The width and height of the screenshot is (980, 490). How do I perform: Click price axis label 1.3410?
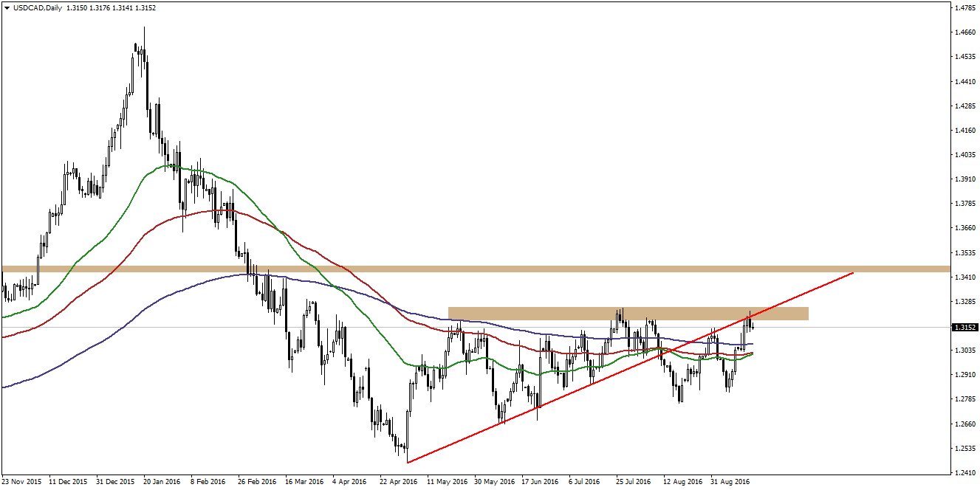tap(966, 277)
